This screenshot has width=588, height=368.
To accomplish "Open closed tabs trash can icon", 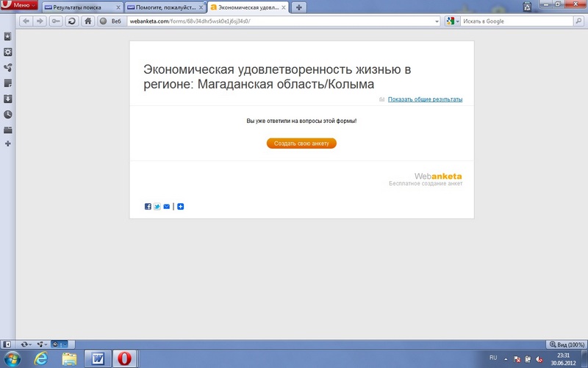I will [527, 7].
